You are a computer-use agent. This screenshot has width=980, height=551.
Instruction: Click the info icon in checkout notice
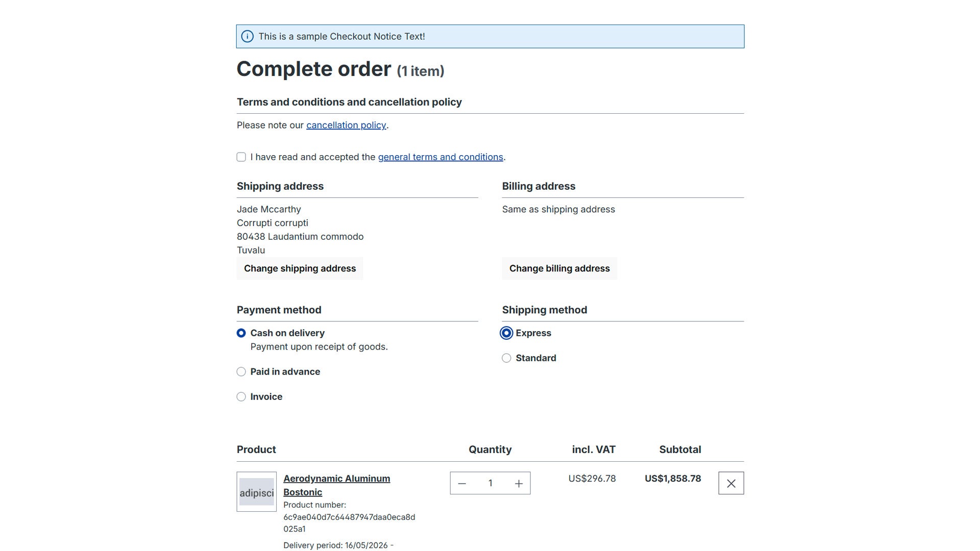[247, 36]
